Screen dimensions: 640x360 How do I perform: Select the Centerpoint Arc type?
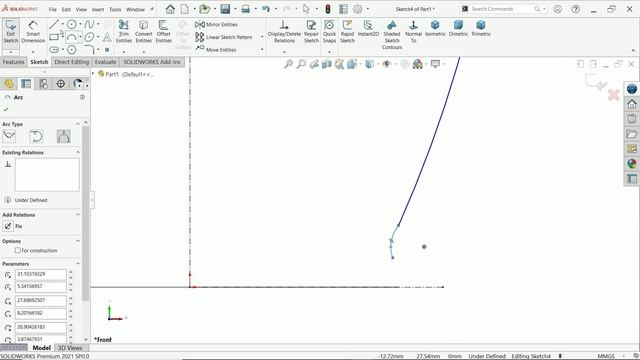(x=9, y=136)
